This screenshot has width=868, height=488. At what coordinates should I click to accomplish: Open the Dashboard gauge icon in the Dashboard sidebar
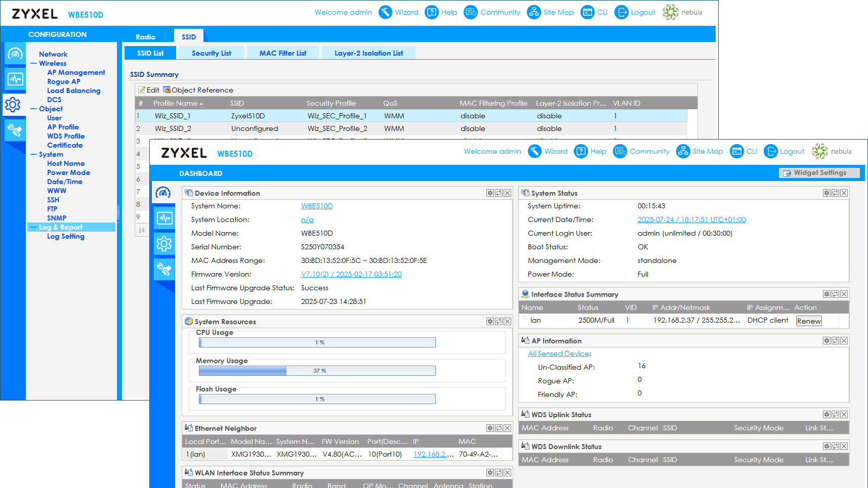coord(163,193)
